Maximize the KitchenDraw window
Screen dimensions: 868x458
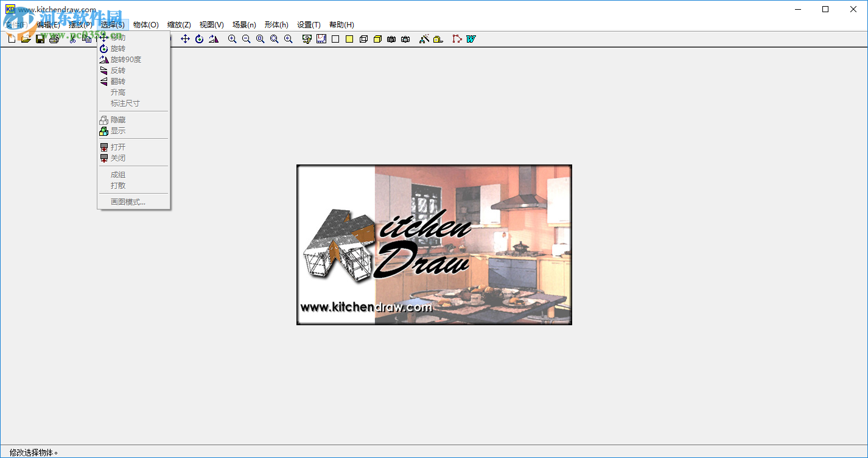825,9
